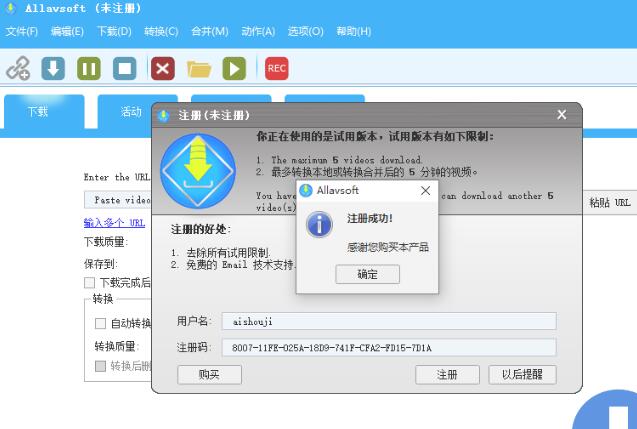Open the 编辑(E) menu
The width and height of the screenshot is (637, 429).
tap(67, 31)
